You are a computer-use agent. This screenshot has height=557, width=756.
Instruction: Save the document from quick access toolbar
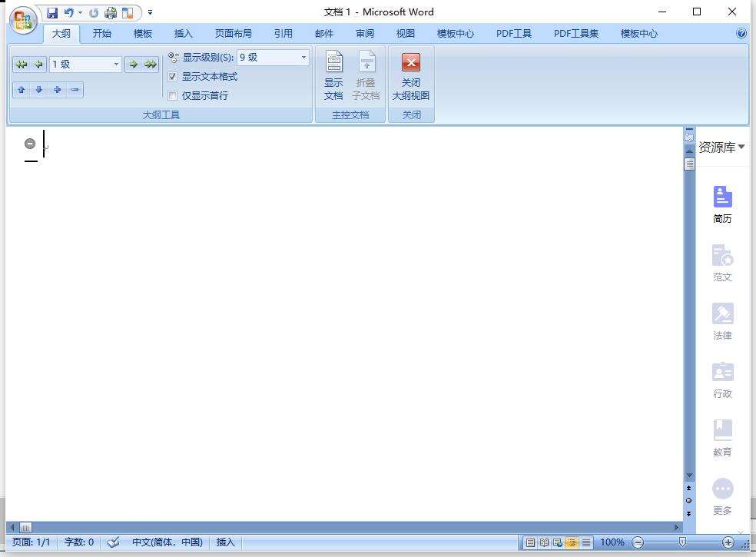pos(52,13)
